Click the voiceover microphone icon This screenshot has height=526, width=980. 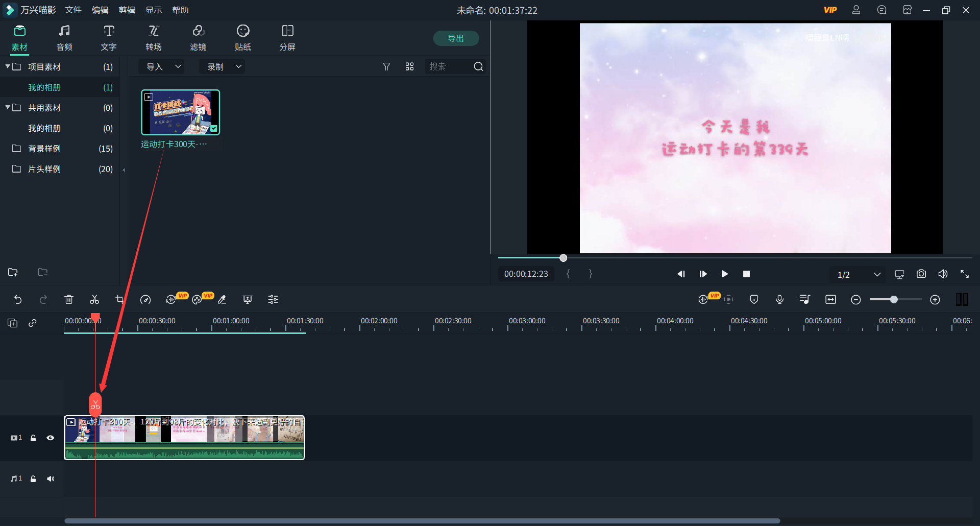point(779,300)
